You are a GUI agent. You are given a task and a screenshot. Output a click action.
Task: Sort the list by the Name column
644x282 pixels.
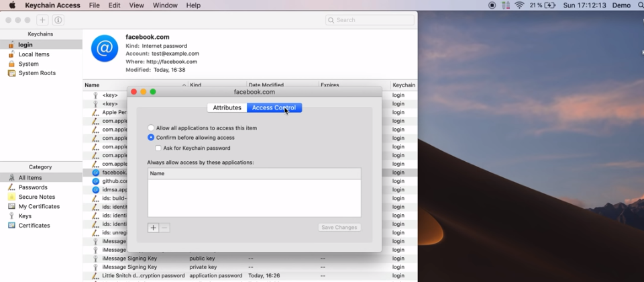click(x=134, y=85)
